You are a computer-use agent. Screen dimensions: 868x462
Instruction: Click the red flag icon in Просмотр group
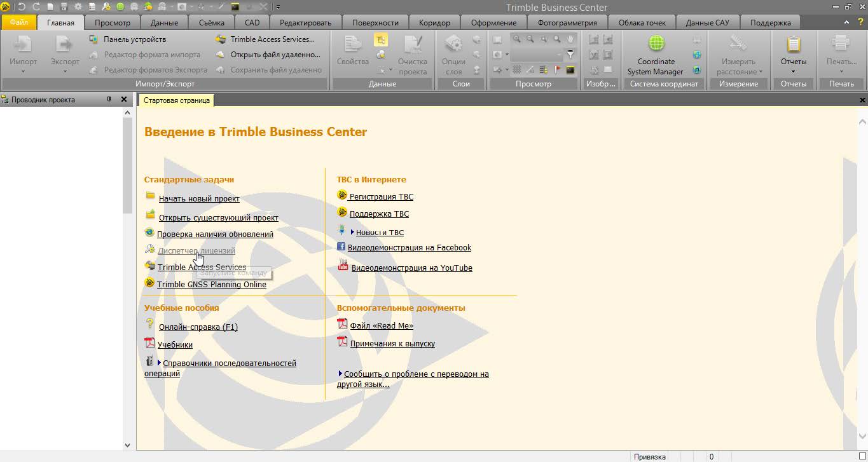pyautogui.click(x=557, y=70)
